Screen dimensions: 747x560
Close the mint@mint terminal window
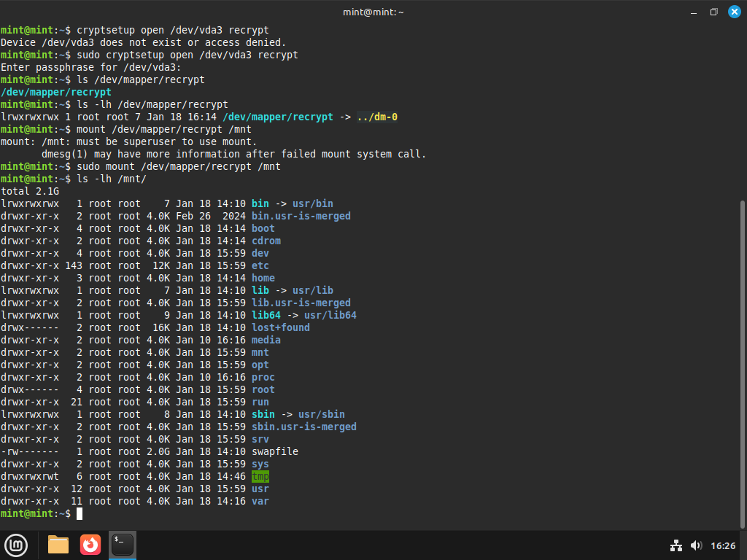coord(734,12)
